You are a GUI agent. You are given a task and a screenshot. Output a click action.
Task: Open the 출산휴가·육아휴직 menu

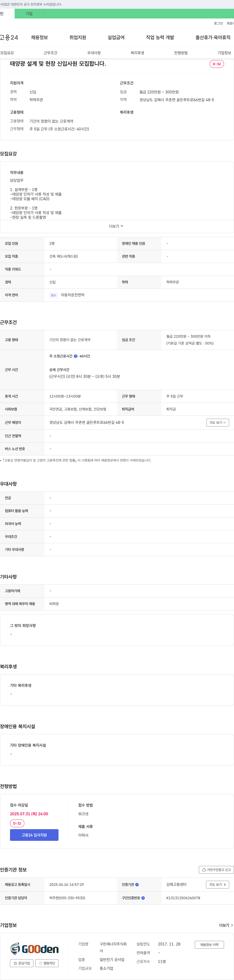point(213,37)
